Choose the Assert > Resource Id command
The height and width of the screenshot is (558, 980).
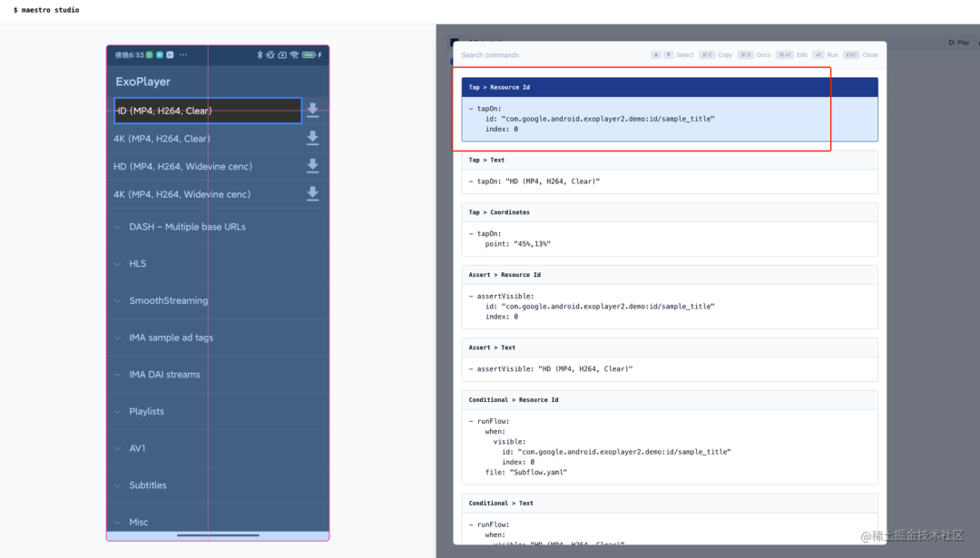coord(670,297)
